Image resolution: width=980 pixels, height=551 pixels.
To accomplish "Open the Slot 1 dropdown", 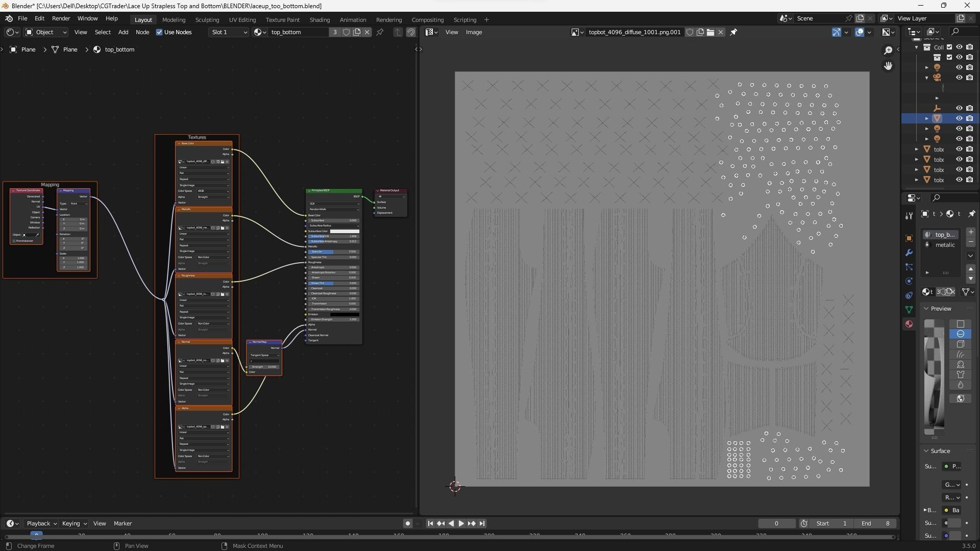I will tap(229, 32).
